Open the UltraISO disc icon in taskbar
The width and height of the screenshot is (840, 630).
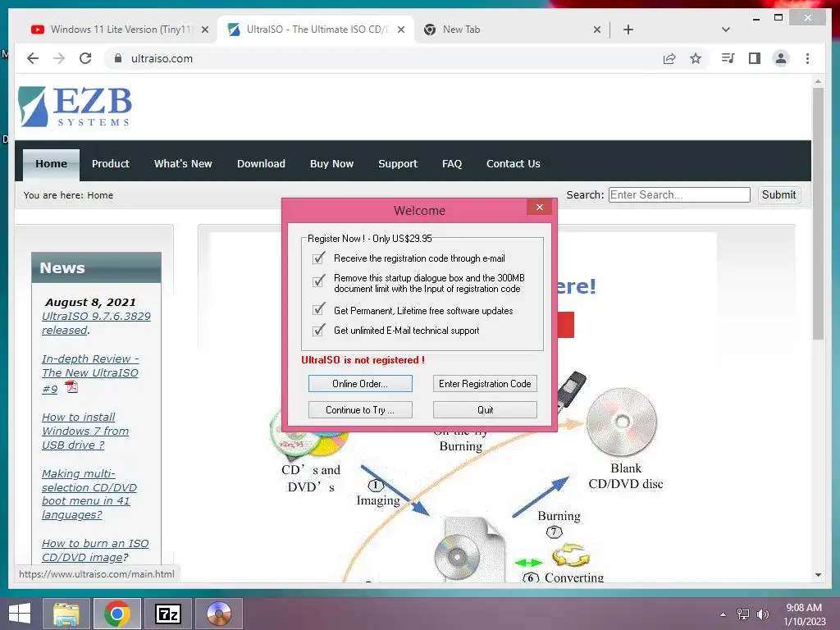[218, 614]
